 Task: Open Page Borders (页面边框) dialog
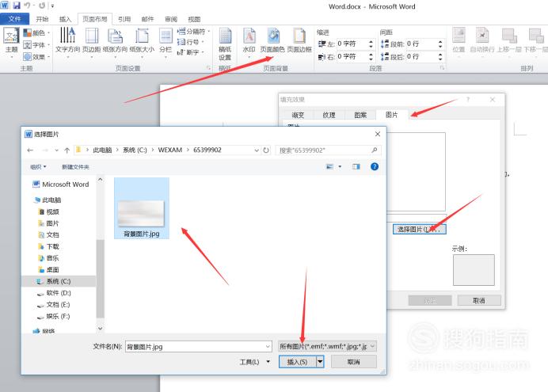[299, 40]
